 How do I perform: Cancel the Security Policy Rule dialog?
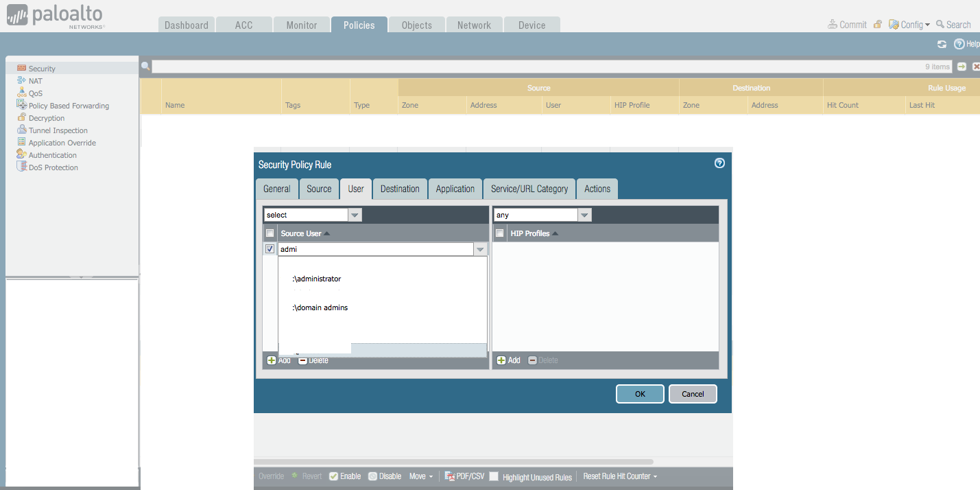point(693,394)
